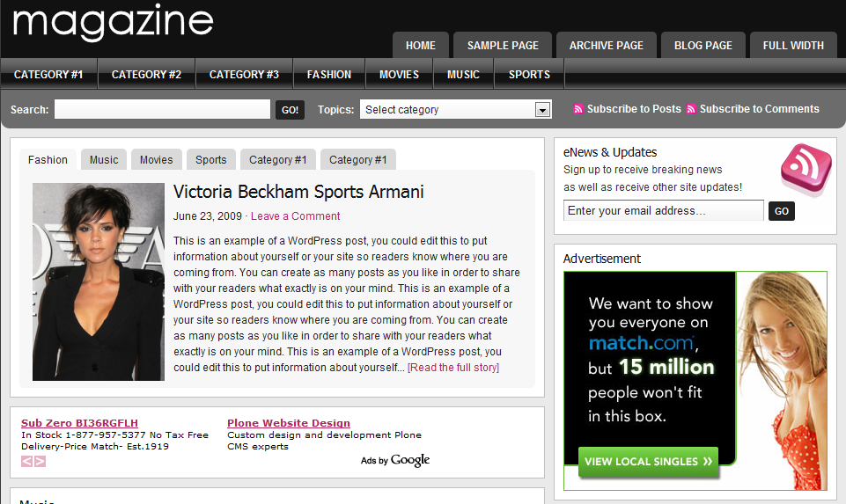Select Category #2 in navigation bar
The width and height of the screenshot is (846, 504).
pos(146,75)
